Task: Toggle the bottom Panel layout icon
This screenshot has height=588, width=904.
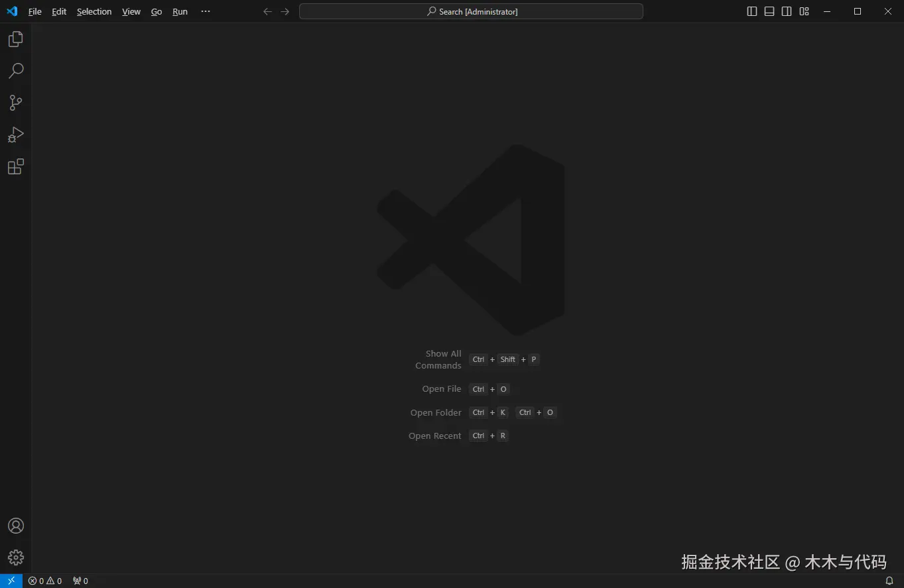Action: pos(769,11)
